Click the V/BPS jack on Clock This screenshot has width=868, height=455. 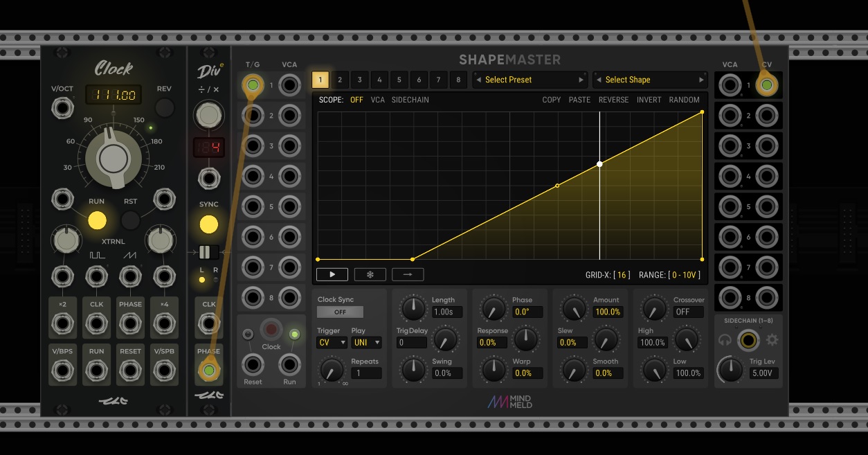pyautogui.click(x=63, y=371)
